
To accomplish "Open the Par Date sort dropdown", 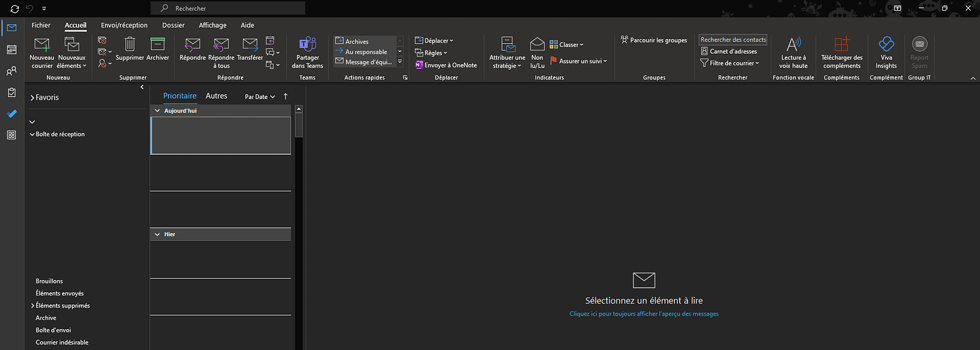I will point(260,97).
